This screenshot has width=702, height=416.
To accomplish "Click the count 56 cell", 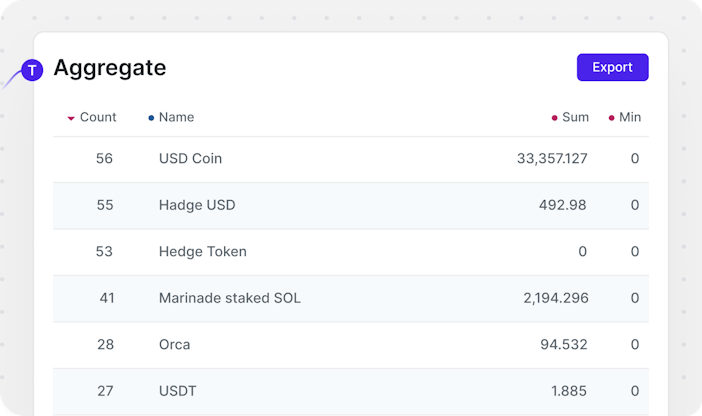I will click(x=104, y=159).
